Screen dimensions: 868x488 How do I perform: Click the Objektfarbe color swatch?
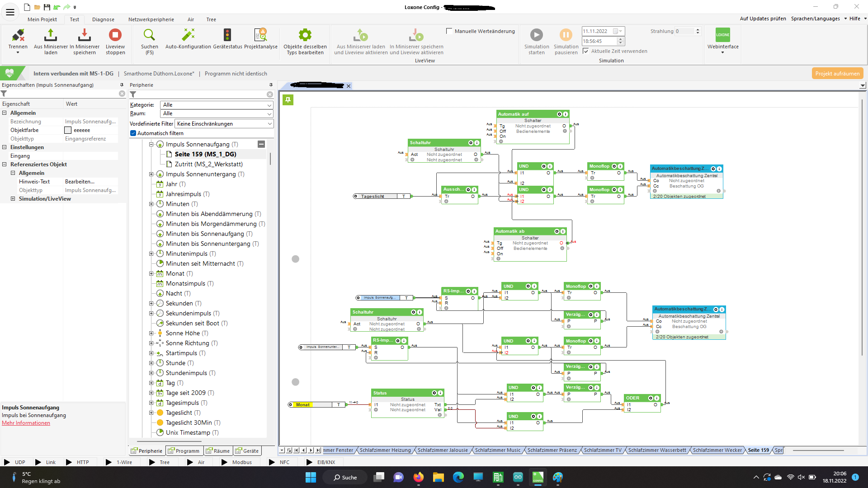point(68,130)
